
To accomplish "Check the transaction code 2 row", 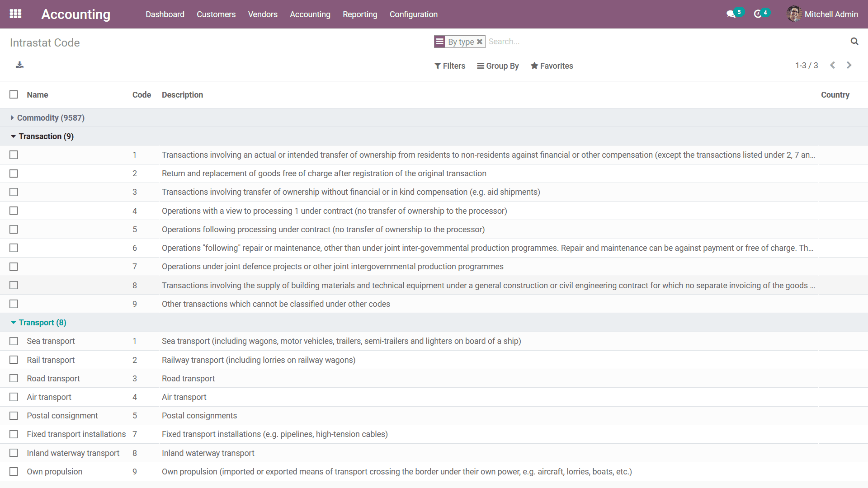I will [x=14, y=174].
